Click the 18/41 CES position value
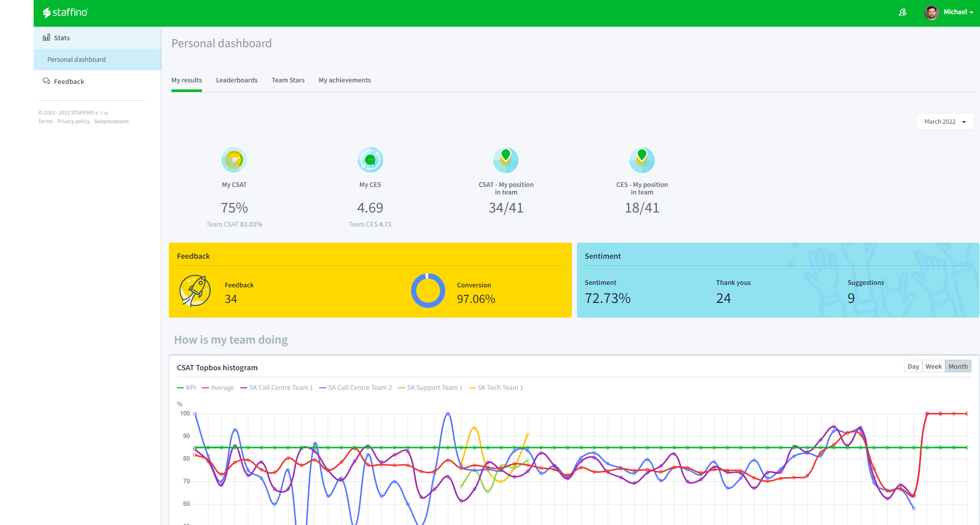Screen dimensions: 980x525 [x=642, y=208]
